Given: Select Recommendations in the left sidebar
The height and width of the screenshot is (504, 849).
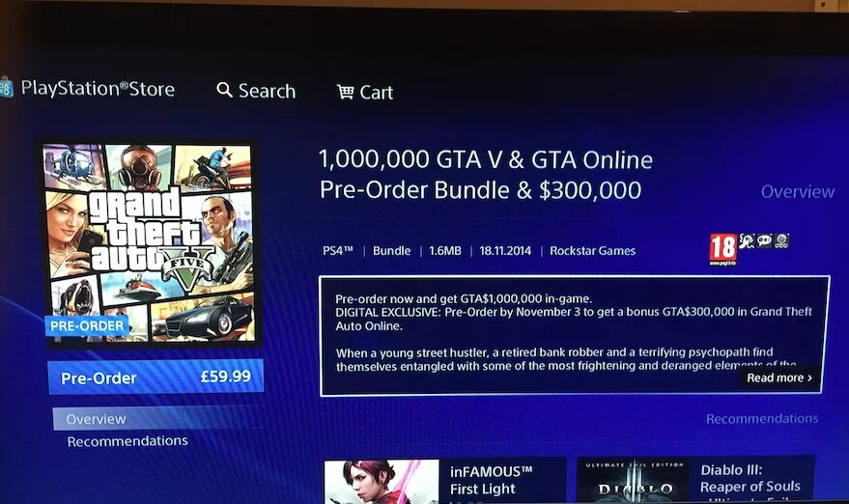Looking at the screenshot, I should (127, 441).
